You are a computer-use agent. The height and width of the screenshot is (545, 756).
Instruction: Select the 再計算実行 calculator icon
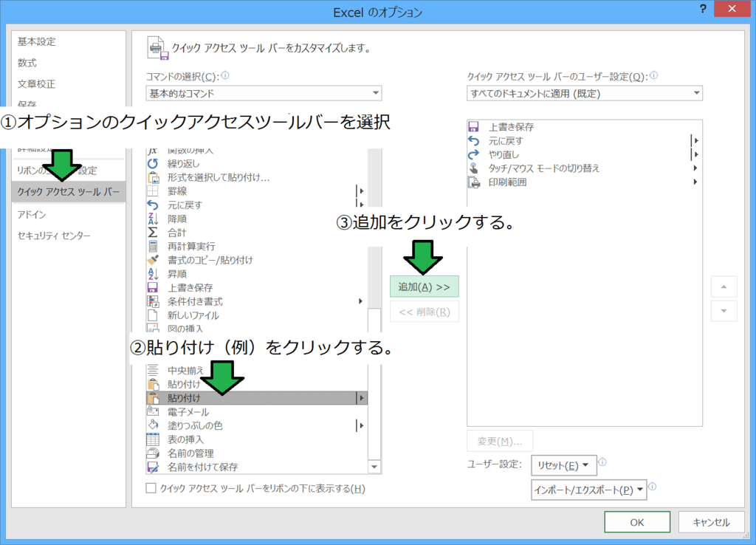click(153, 247)
